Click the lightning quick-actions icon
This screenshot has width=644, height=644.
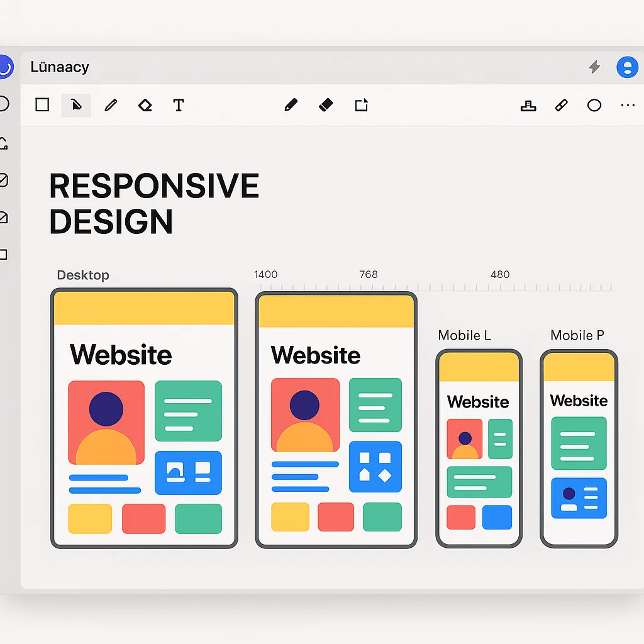pyautogui.click(x=594, y=67)
